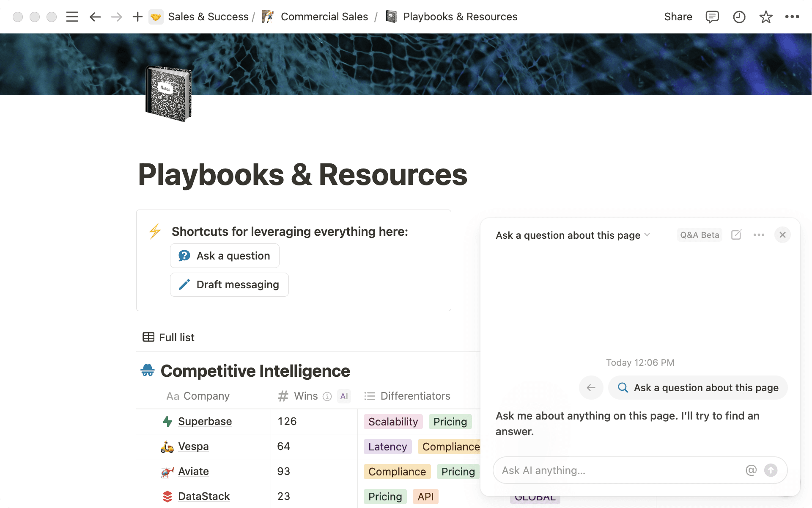The width and height of the screenshot is (812, 508).
Task: Open the top-right three-dot page menu
Action: coord(792,17)
